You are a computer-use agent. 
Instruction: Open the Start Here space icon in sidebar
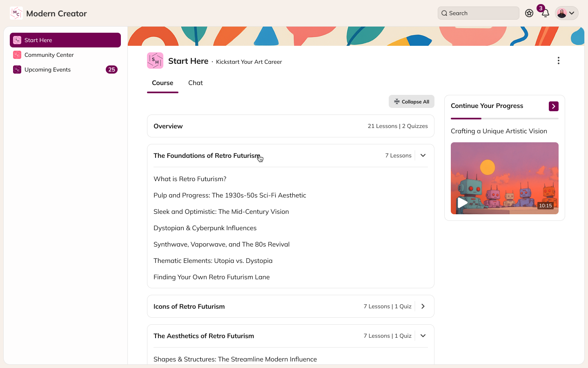click(17, 40)
